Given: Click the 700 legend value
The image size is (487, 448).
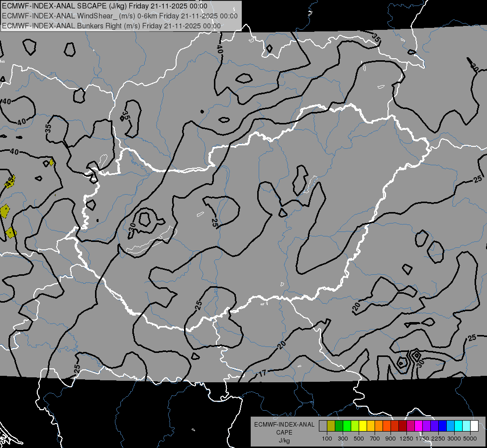Looking at the screenshot, I should (x=375, y=439).
